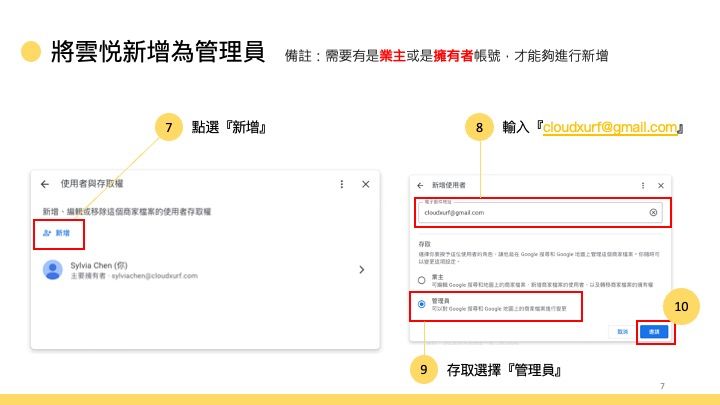Go back from 新增使用者 dialog
Viewport: 720px width, 405px height.
(420, 186)
